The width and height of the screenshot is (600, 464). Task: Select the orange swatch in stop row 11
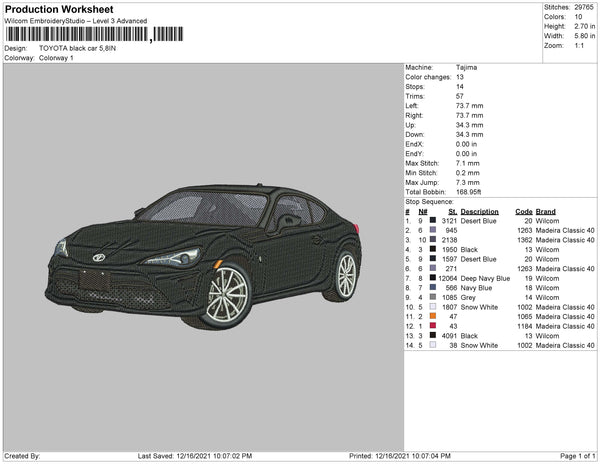[x=432, y=316]
